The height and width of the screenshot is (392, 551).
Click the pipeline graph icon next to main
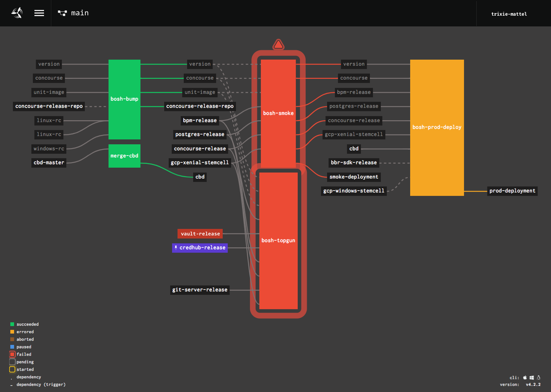62,13
